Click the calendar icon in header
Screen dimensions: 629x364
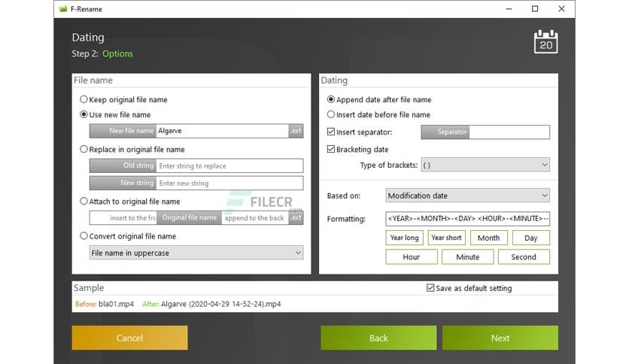pyautogui.click(x=545, y=42)
